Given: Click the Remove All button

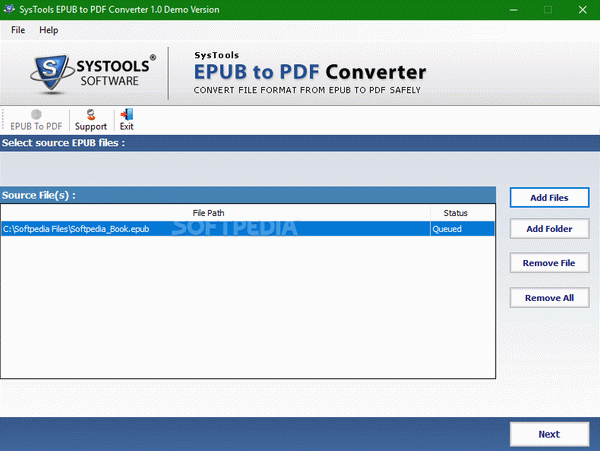Looking at the screenshot, I should pyautogui.click(x=549, y=298).
